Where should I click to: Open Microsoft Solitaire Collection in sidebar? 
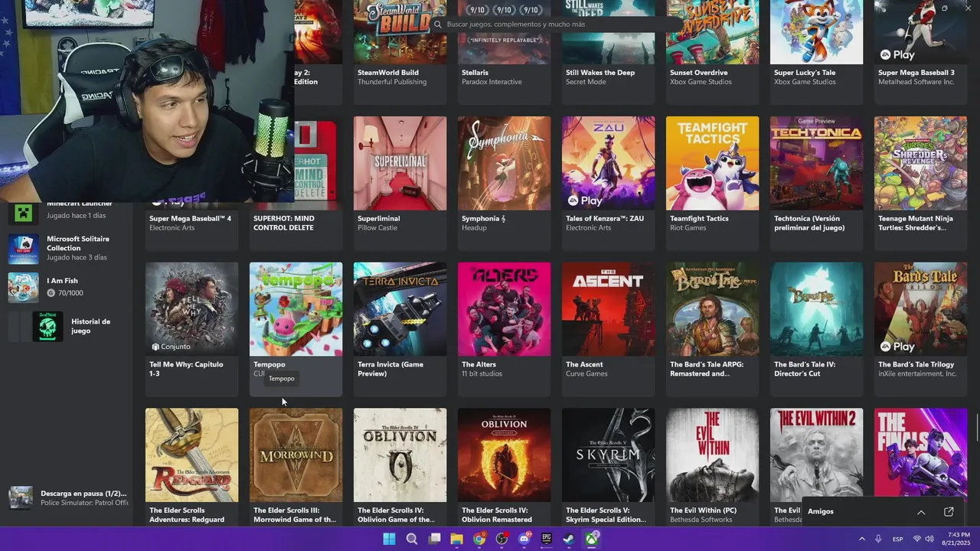[x=67, y=248]
